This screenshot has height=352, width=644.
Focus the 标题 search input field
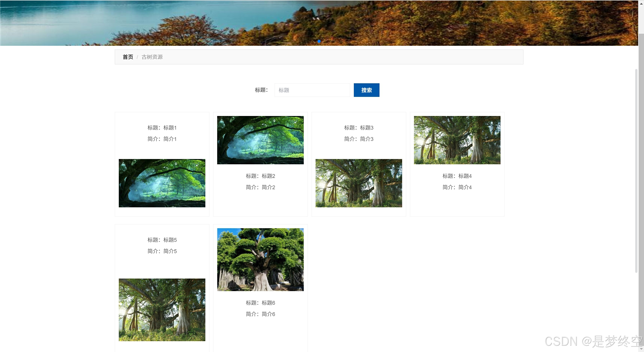pyautogui.click(x=312, y=90)
